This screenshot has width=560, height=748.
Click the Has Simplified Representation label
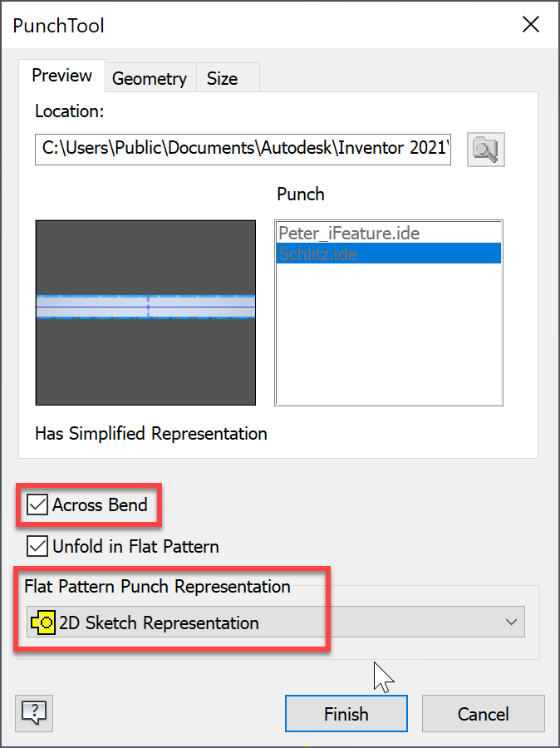tap(150, 433)
